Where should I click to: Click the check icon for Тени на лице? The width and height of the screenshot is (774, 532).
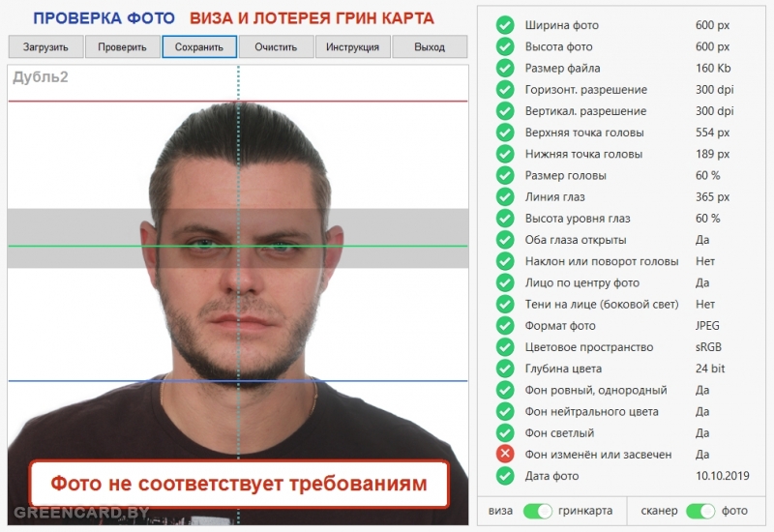click(x=505, y=304)
